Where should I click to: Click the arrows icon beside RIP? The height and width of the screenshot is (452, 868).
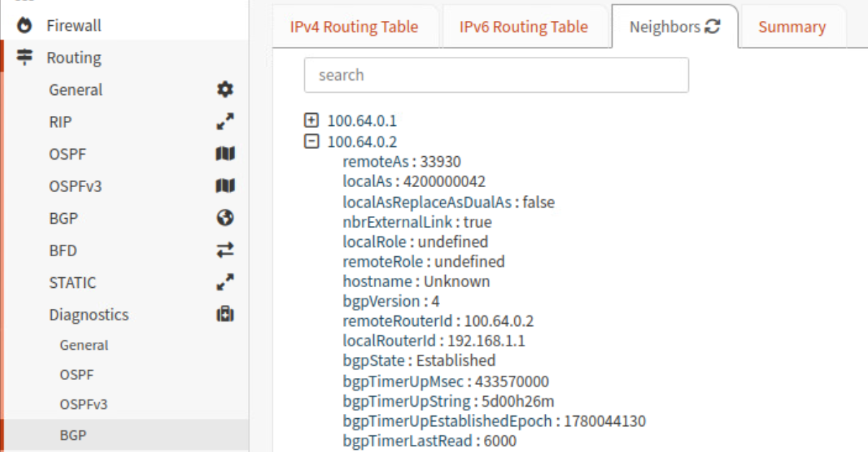(225, 122)
